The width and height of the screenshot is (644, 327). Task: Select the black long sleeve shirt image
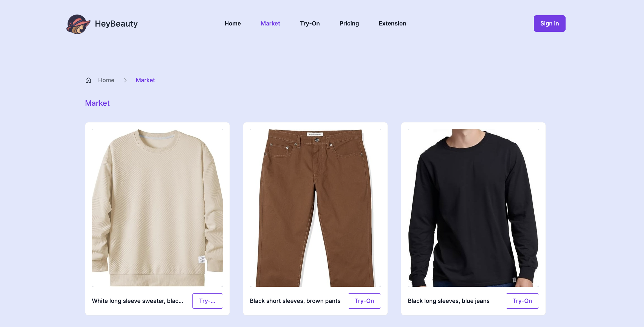473,208
